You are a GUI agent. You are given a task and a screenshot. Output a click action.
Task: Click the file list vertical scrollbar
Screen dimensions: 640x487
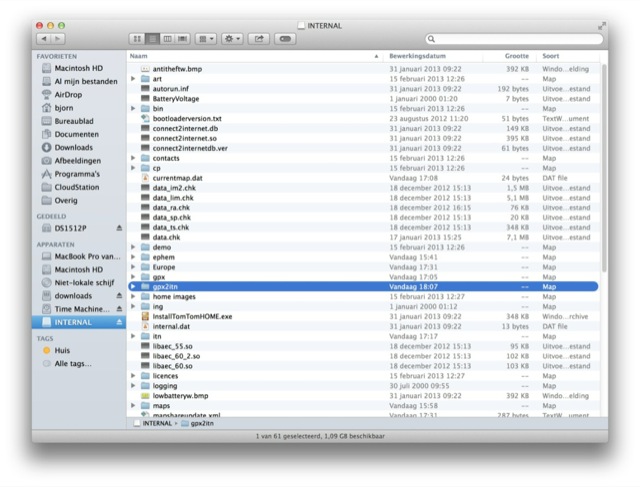point(604,167)
